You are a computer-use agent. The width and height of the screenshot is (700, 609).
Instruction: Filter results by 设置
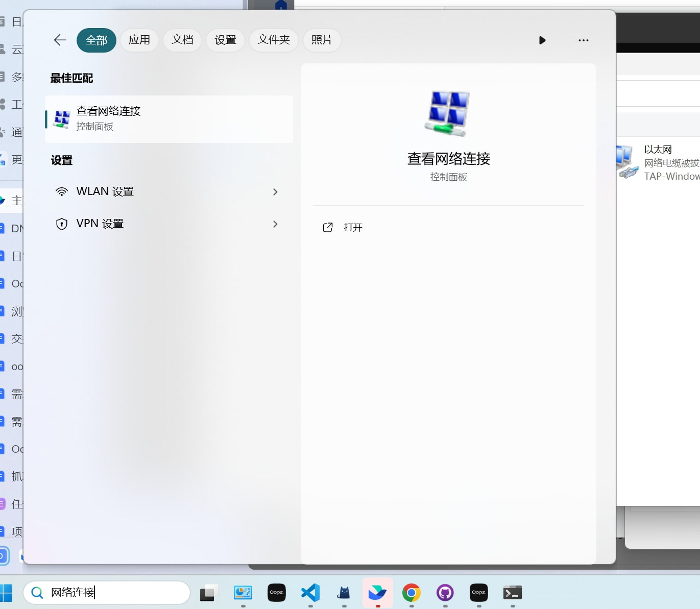pyautogui.click(x=225, y=40)
